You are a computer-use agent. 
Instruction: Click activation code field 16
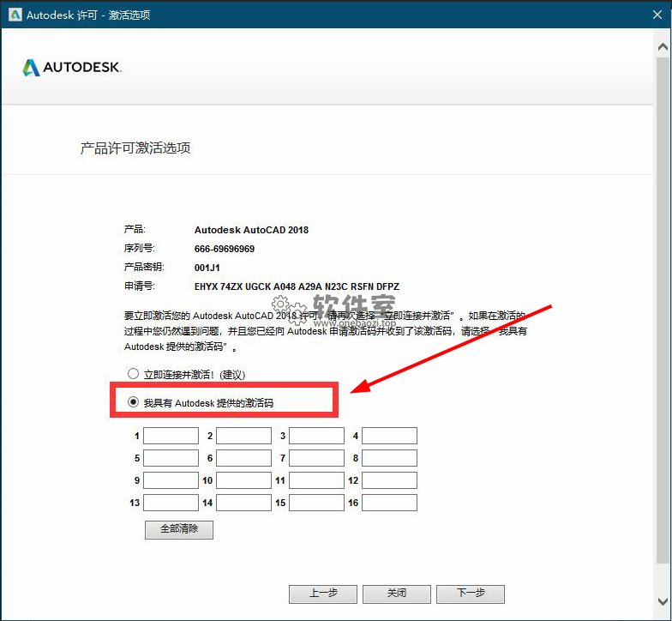pos(389,503)
